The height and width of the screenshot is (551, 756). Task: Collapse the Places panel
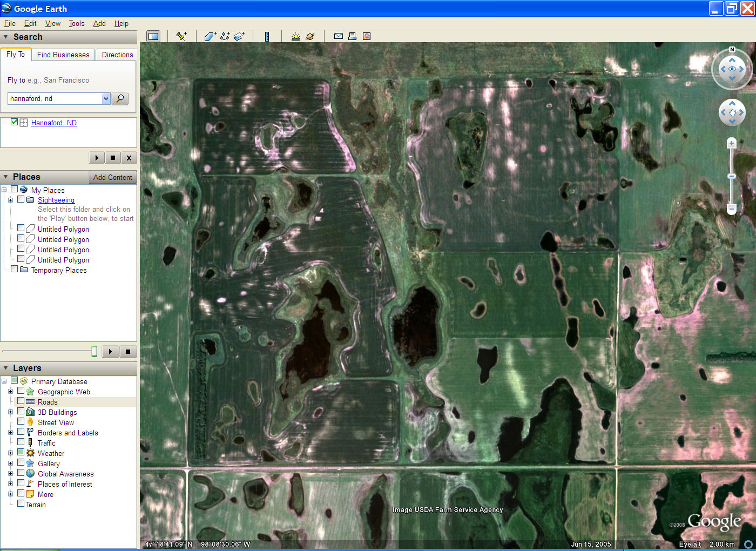6,177
